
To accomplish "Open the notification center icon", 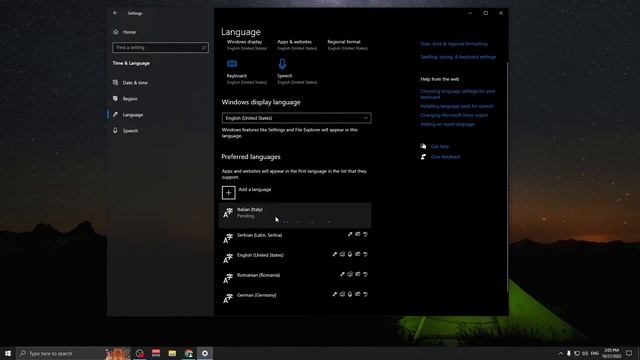I will pos(629,353).
